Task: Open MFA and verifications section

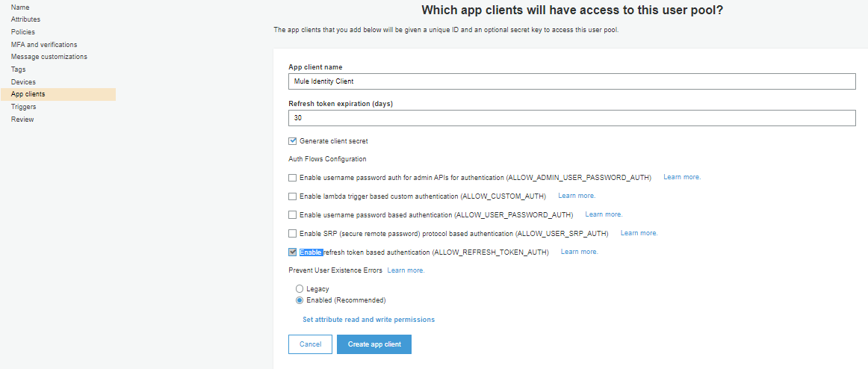Action: tap(44, 45)
